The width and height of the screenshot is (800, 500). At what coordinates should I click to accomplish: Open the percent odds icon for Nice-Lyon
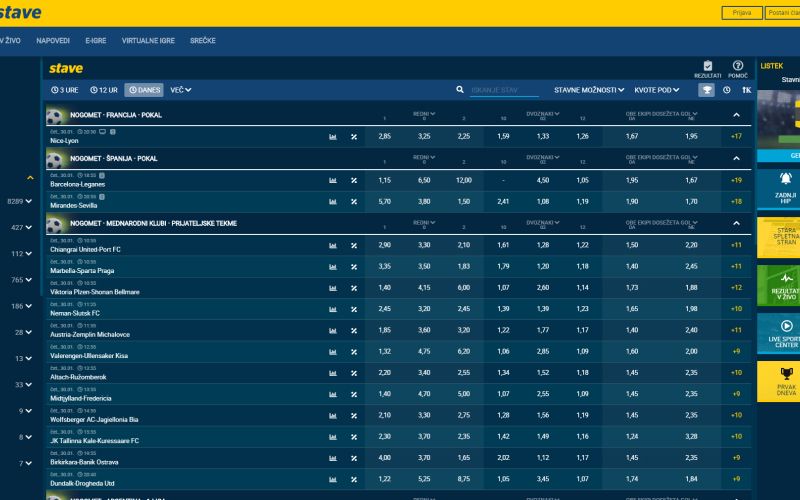click(x=354, y=137)
